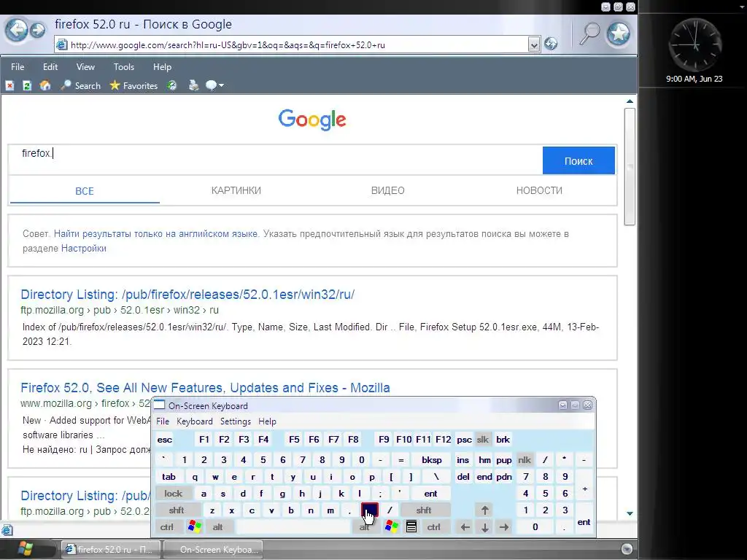
Task: Switch to the ВИДЕО tab
Action: tap(387, 190)
